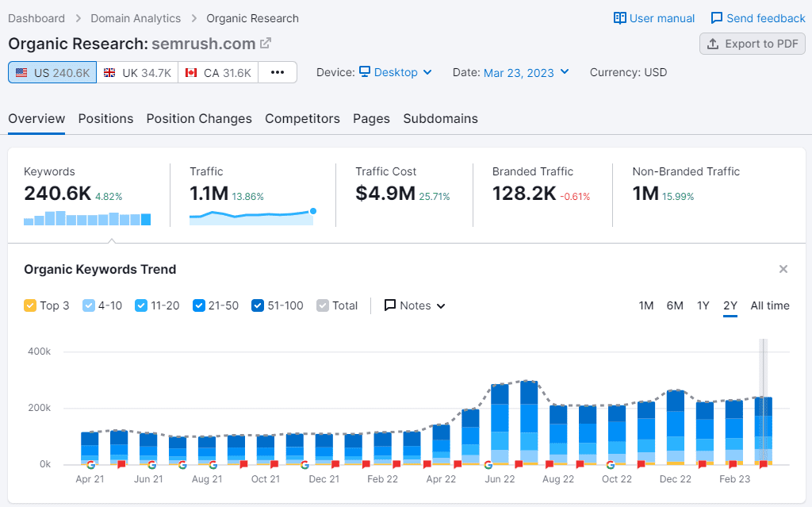Screen dimensions: 812x507
Task: Click the Traffic 1.1M value
Action: (x=209, y=194)
